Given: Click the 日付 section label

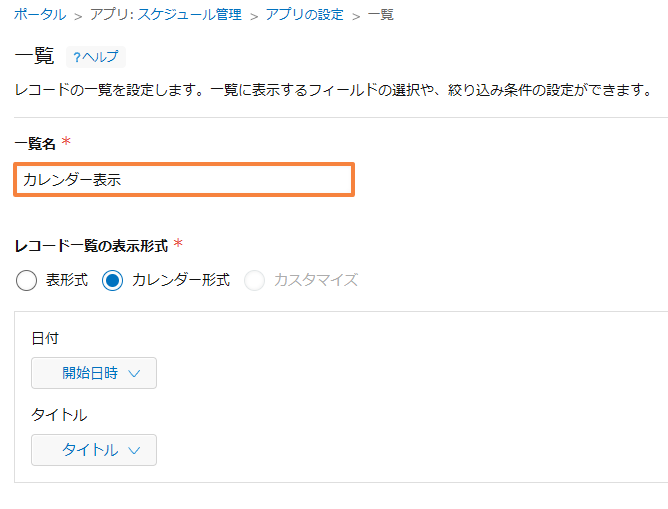Looking at the screenshot, I should coord(45,338).
